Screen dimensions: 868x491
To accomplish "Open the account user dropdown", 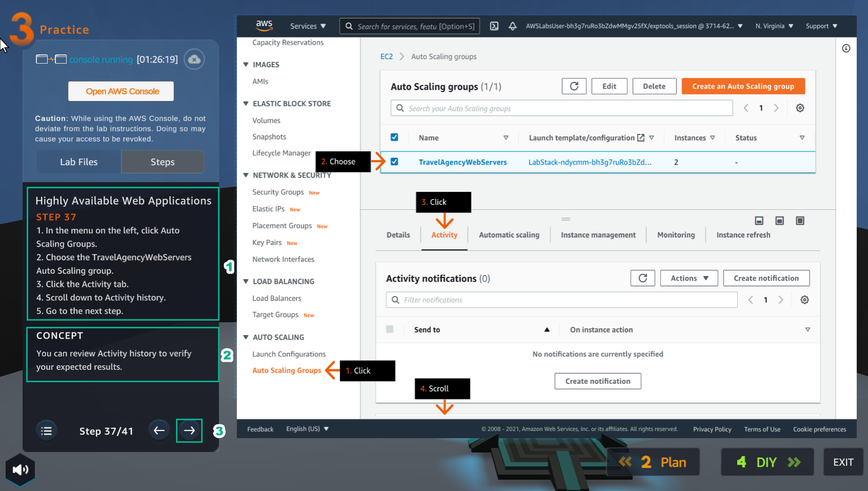I will [x=634, y=26].
